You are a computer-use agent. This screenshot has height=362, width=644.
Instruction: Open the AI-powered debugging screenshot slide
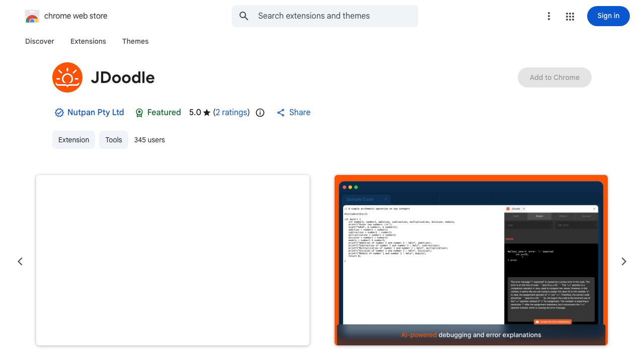click(471, 260)
